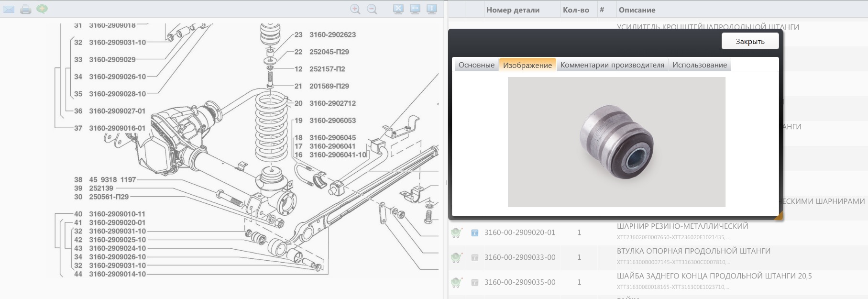The image size is (868, 299).
Task: Select the Изображение tab
Action: click(x=527, y=65)
